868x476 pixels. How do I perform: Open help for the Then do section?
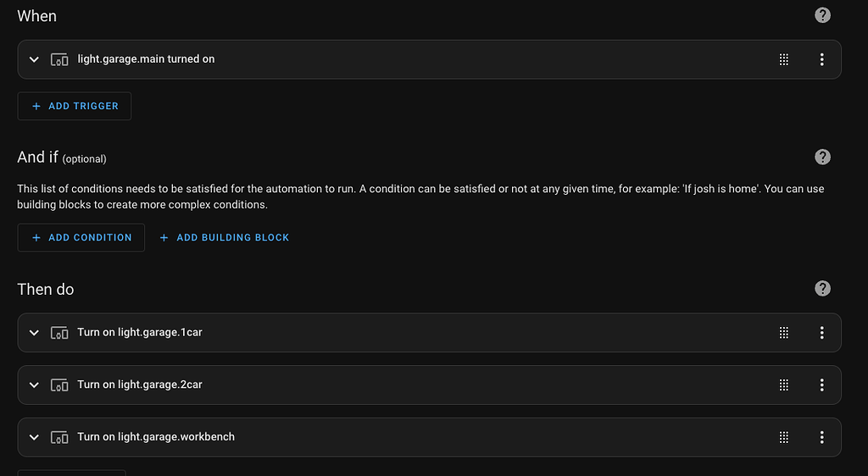coord(822,289)
